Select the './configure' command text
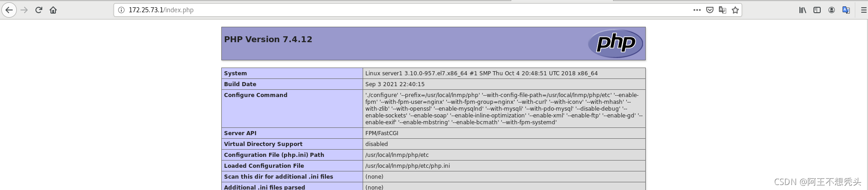This screenshot has width=868, height=190. [504, 109]
